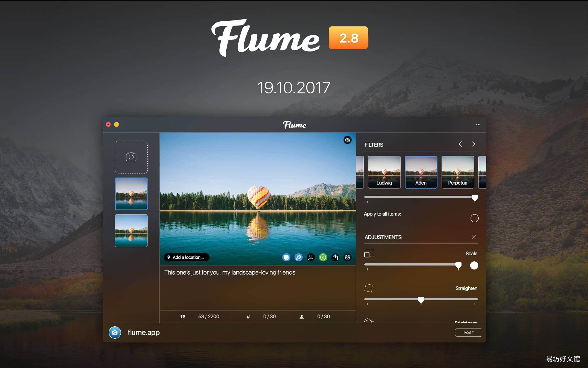Viewport: 588px width, 368px height.
Task: Select the Ludwig filter
Action: point(384,172)
